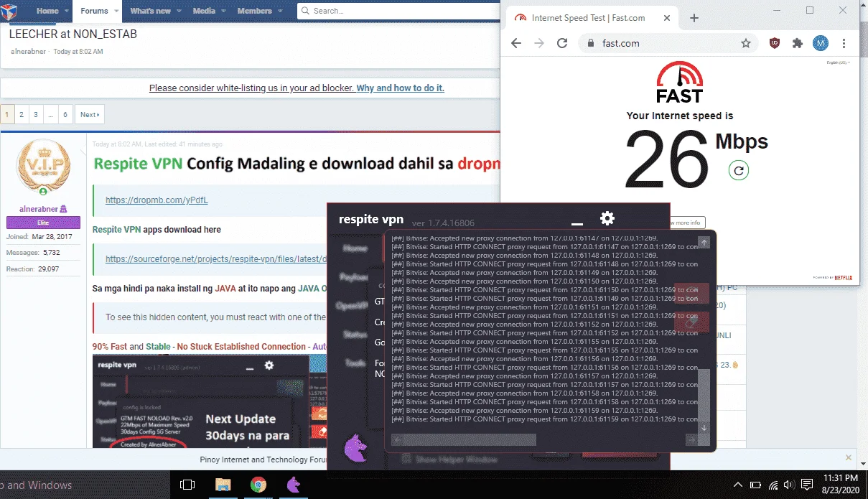Expand the Media menu dropdown arrow

coord(223,11)
